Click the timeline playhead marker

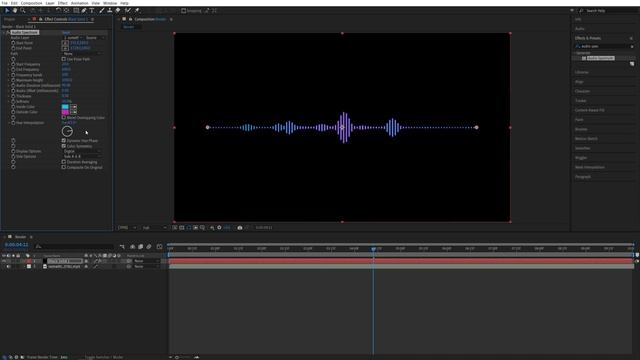(x=373, y=249)
